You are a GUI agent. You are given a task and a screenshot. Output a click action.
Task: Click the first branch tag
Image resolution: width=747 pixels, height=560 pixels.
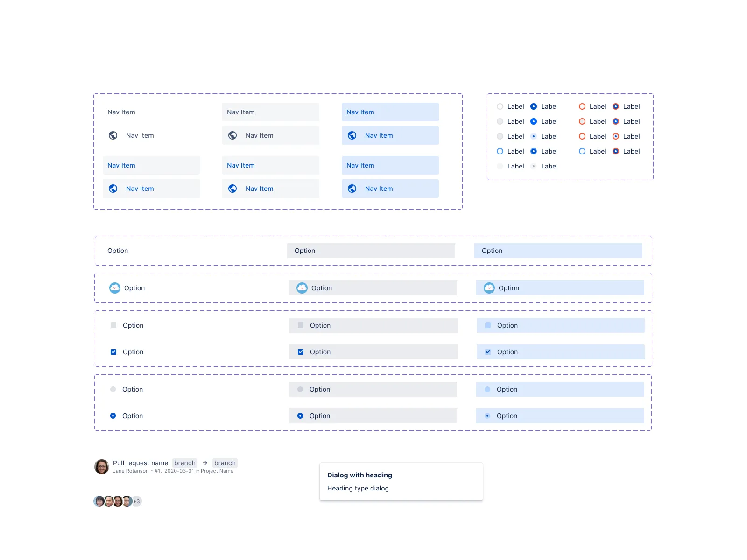[x=185, y=462]
